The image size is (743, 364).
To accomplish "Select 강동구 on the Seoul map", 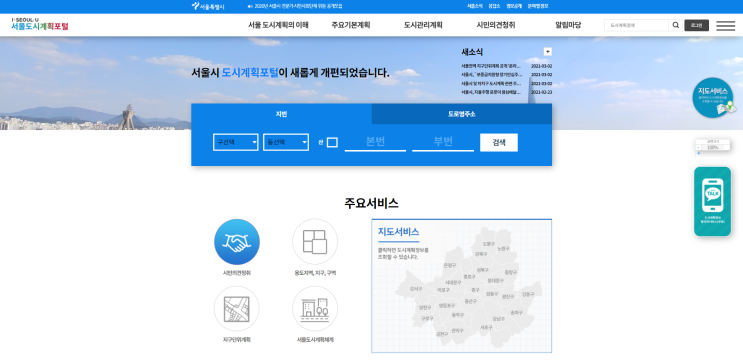I will coord(527,294).
